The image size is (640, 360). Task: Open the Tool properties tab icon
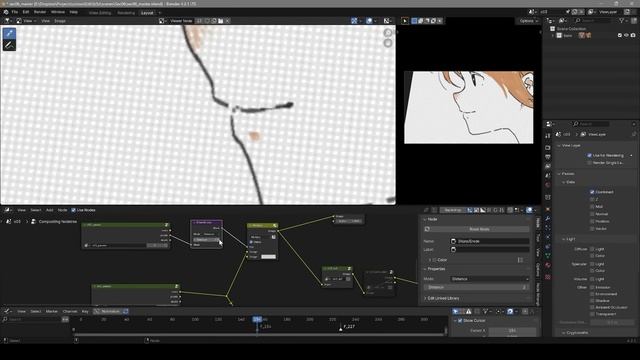click(x=548, y=136)
